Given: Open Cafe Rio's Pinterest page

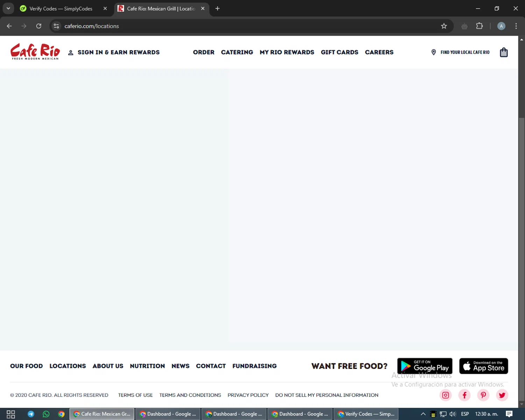Looking at the screenshot, I should click(483, 395).
